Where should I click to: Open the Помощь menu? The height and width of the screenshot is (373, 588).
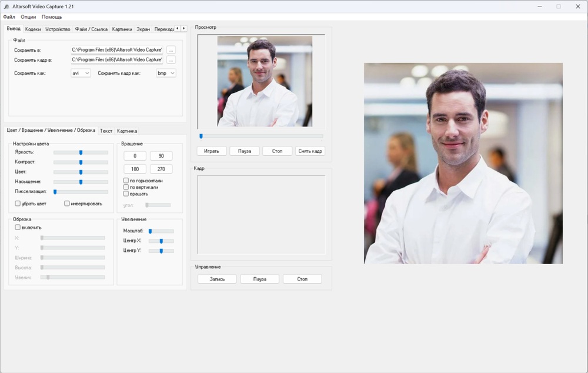point(51,17)
